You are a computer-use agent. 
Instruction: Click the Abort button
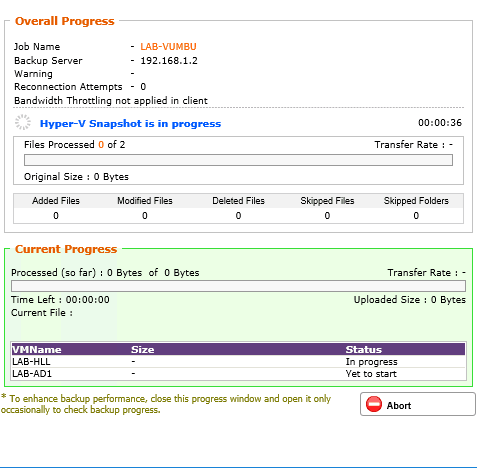(417, 404)
